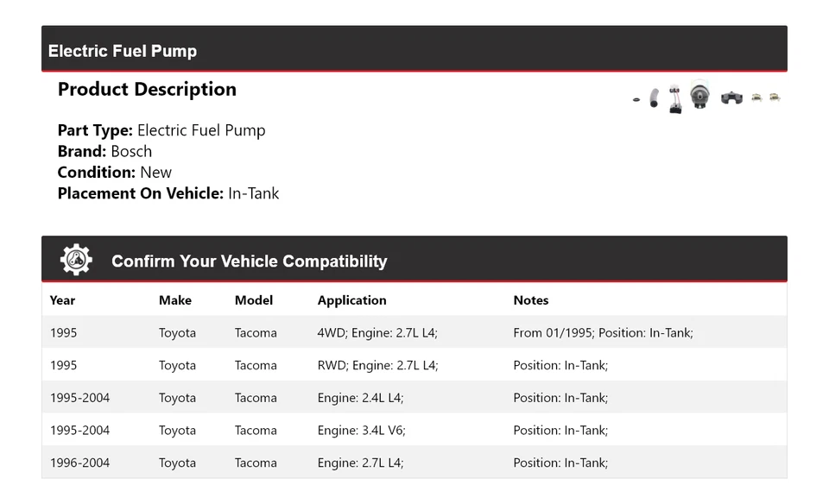Click the round fuel pump body image
The image size is (829, 504).
699,94
